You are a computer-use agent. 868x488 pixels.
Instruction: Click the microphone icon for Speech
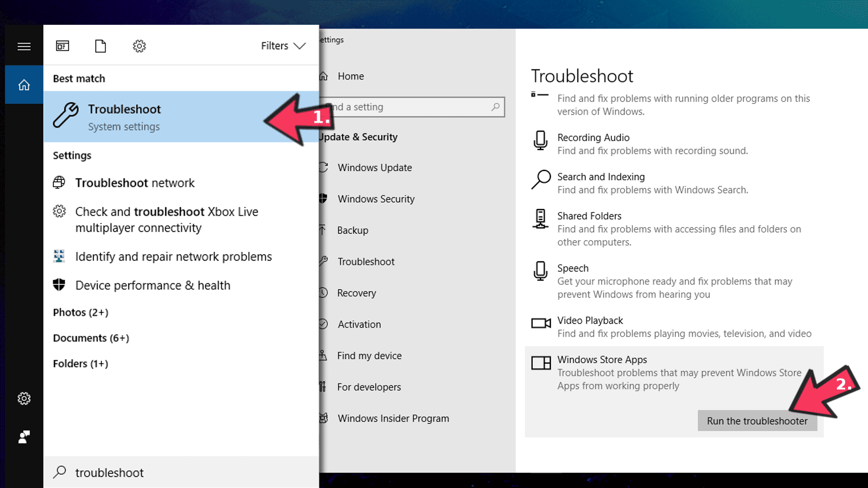tap(540, 271)
